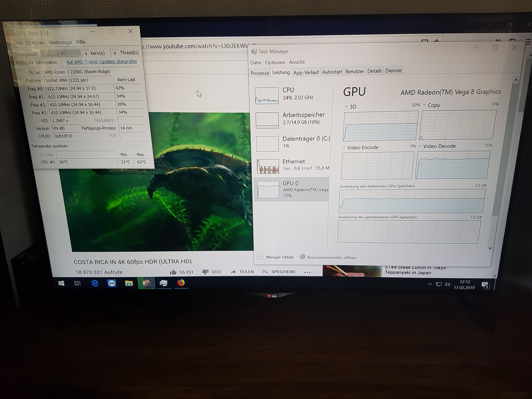Open Windows Start menu icon
This screenshot has height=399, width=532.
61,283
